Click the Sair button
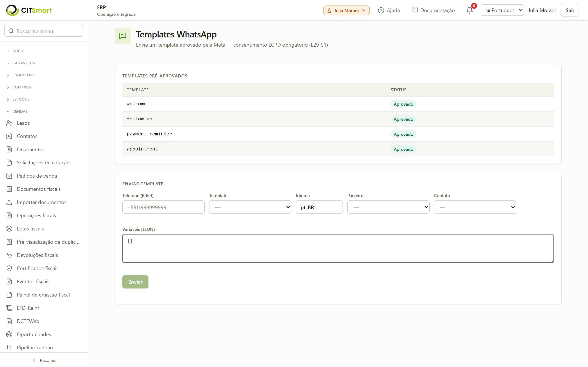The image size is (588, 367). coord(570,10)
